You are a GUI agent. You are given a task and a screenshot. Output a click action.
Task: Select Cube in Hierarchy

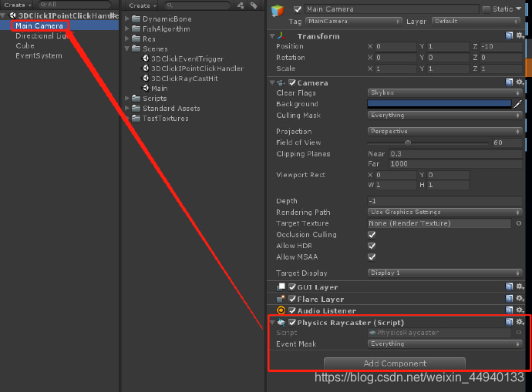25,45
